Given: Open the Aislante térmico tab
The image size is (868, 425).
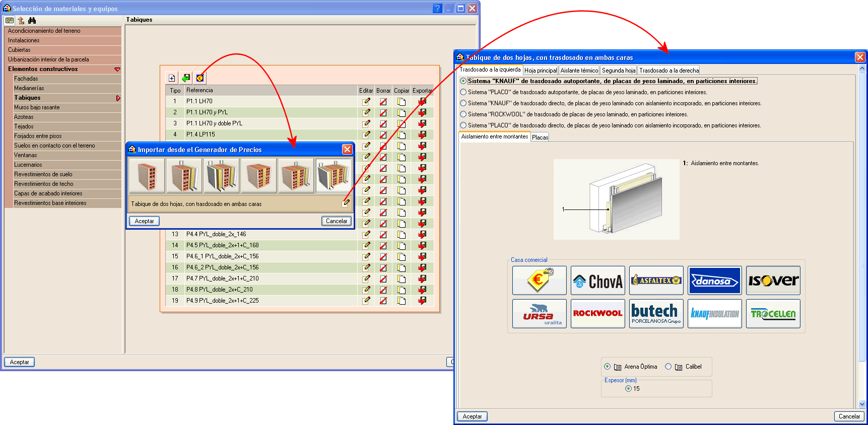Looking at the screenshot, I should click(x=579, y=70).
